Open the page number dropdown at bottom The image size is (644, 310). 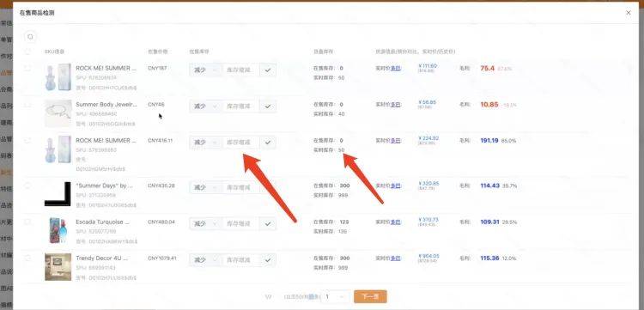pyautogui.click(x=336, y=296)
